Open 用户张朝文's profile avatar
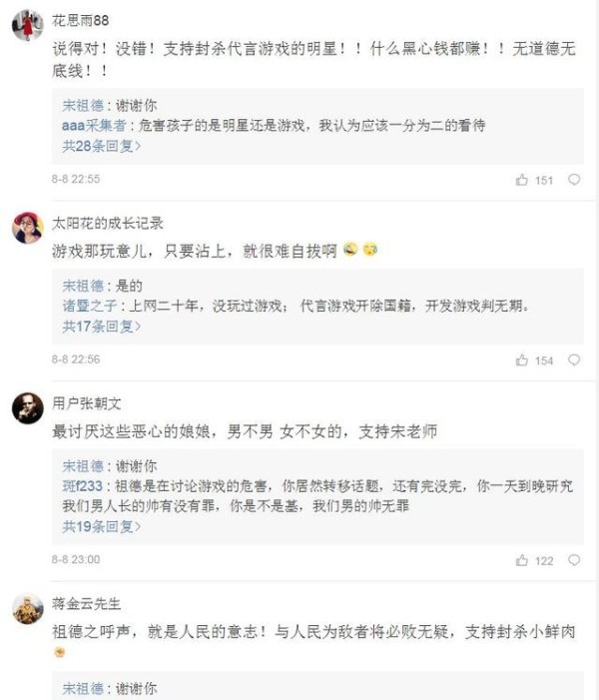This screenshot has width=599, height=700. (27, 407)
